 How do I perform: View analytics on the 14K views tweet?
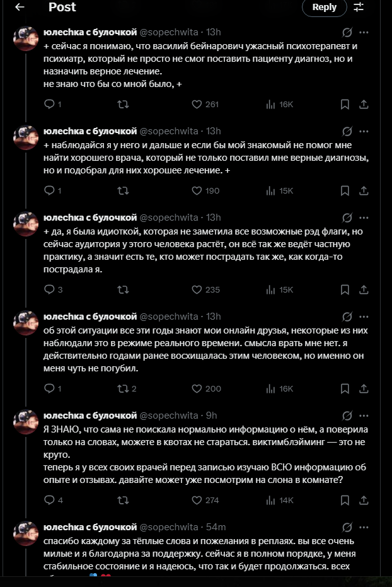click(272, 500)
